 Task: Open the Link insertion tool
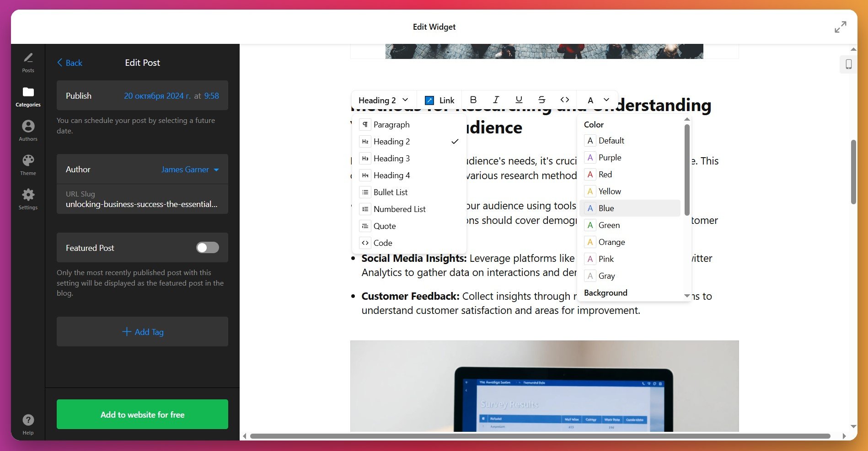(439, 100)
